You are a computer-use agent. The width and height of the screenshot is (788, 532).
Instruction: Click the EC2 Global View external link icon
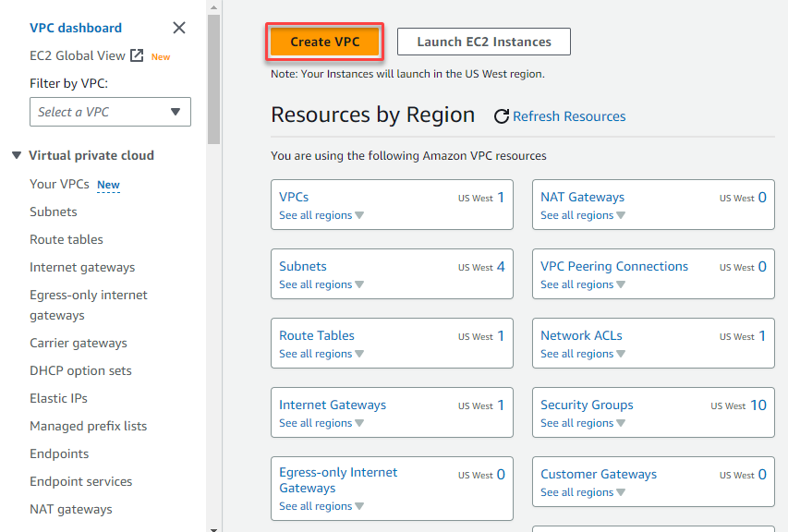(137, 55)
